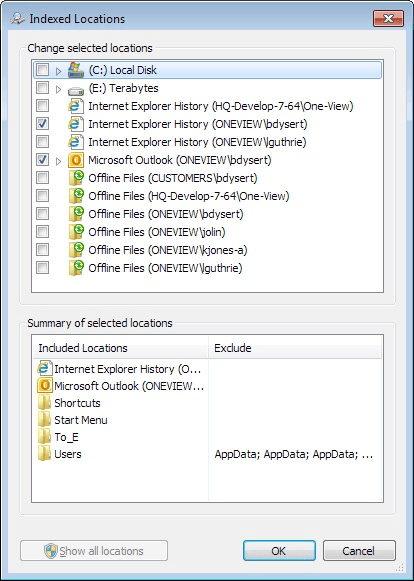Select "Internet Explorer History (ONEVIEW\bdysert)" text
Viewport: 414px width, 581px height.
pos(198,124)
